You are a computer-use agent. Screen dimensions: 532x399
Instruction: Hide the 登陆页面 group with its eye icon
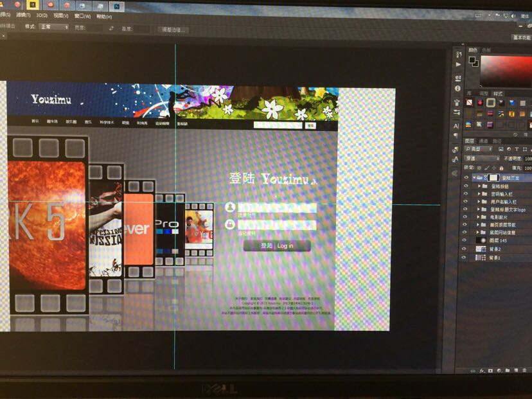[466, 177]
